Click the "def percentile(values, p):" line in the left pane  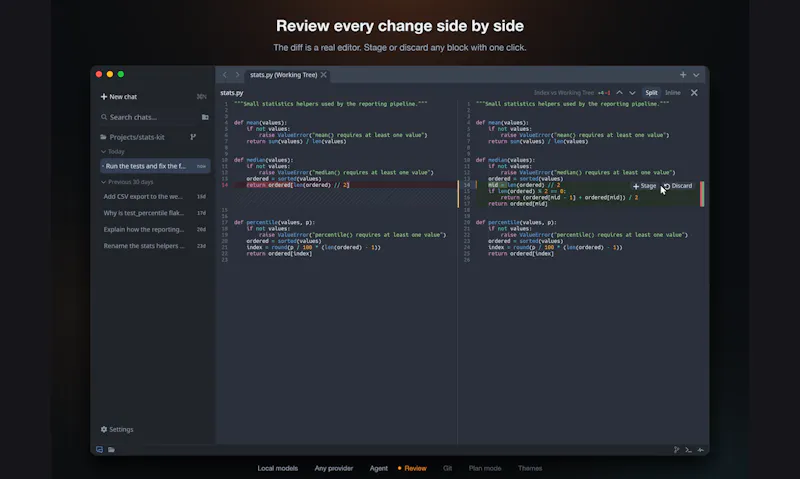click(274, 222)
